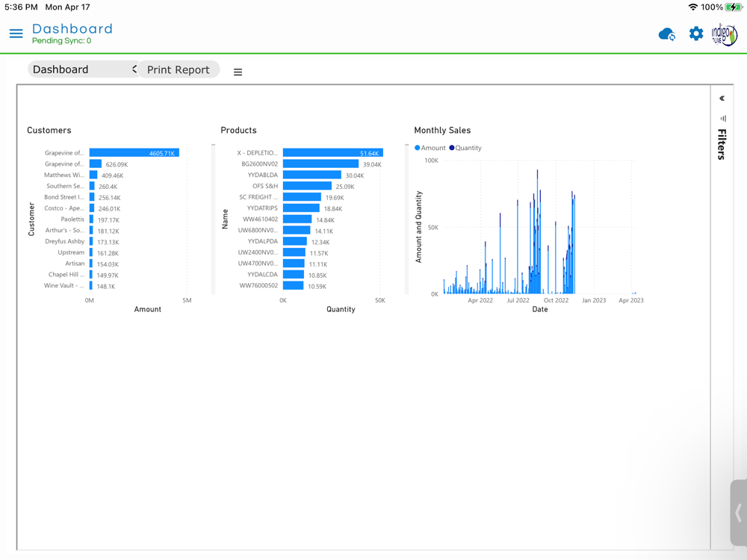Open the Filters side panel label

pos(722,144)
